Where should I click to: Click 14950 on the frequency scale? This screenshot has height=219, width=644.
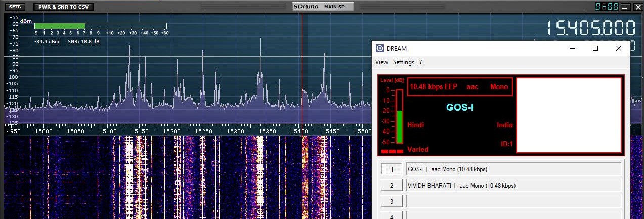click(x=13, y=132)
